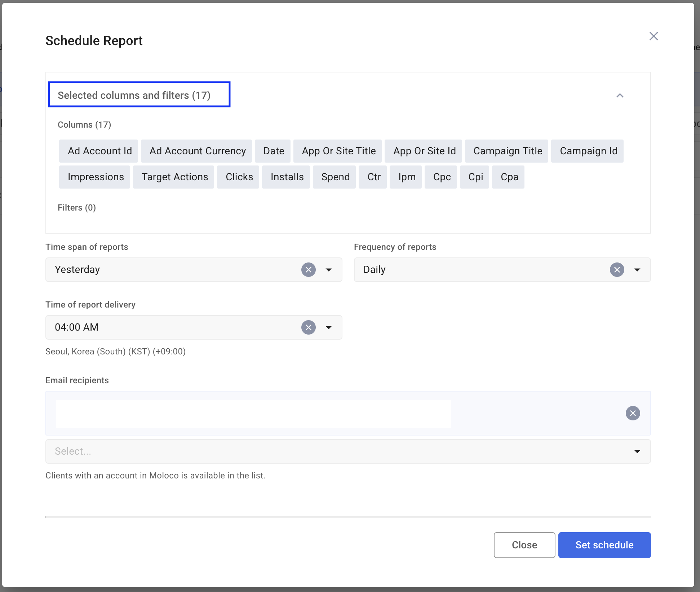This screenshot has width=700, height=592.
Task: Clear the Daily frequency selection
Action: click(617, 270)
